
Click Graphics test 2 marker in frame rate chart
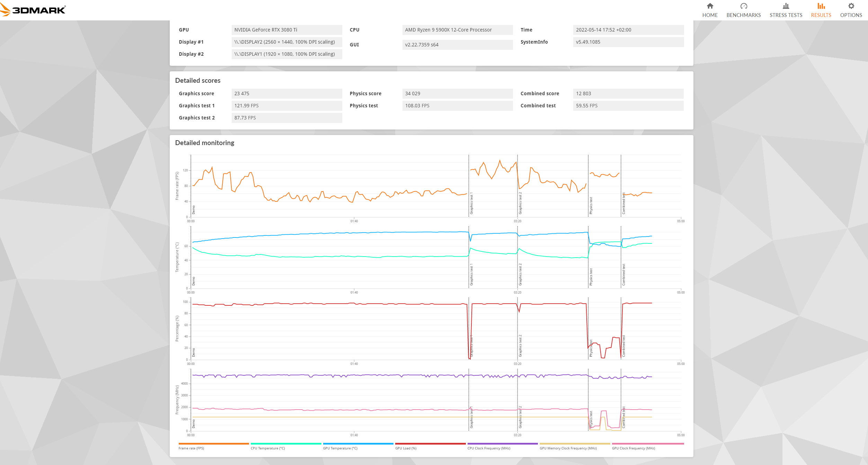520,203
